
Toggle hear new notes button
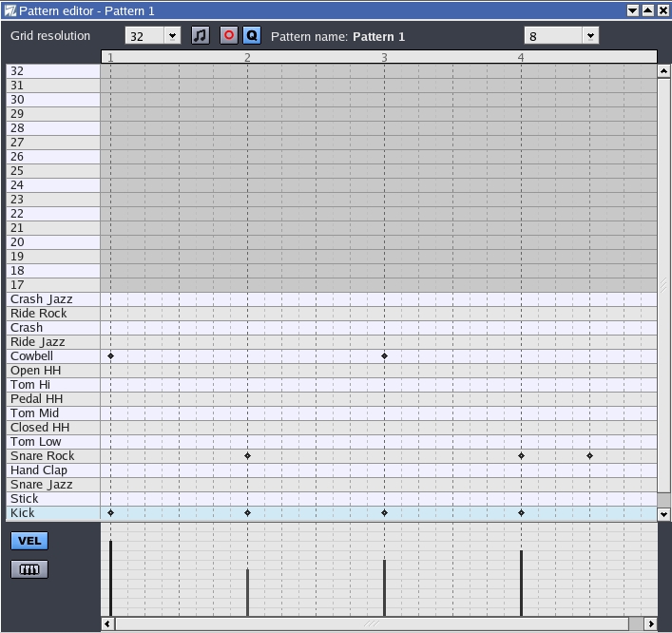(x=200, y=35)
